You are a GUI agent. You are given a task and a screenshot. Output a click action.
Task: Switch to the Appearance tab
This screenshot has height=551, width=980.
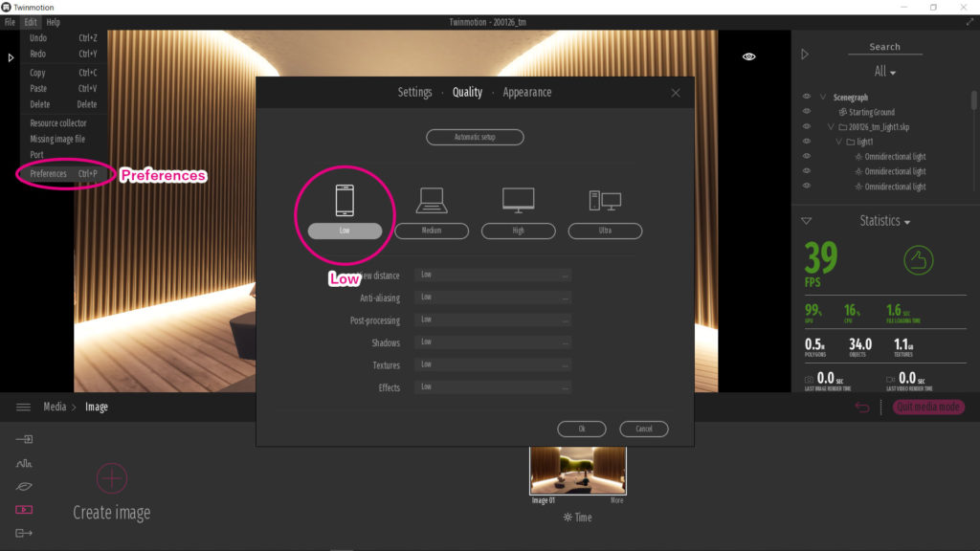click(x=525, y=92)
